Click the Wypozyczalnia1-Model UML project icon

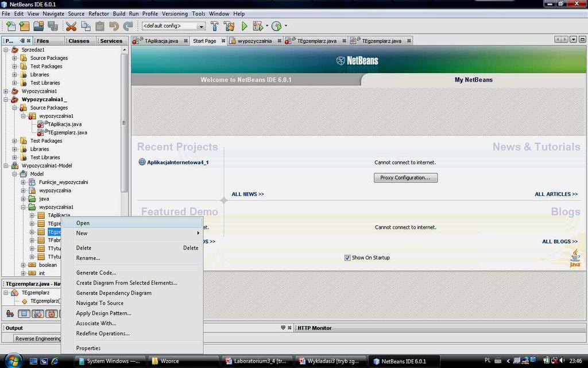[15, 166]
